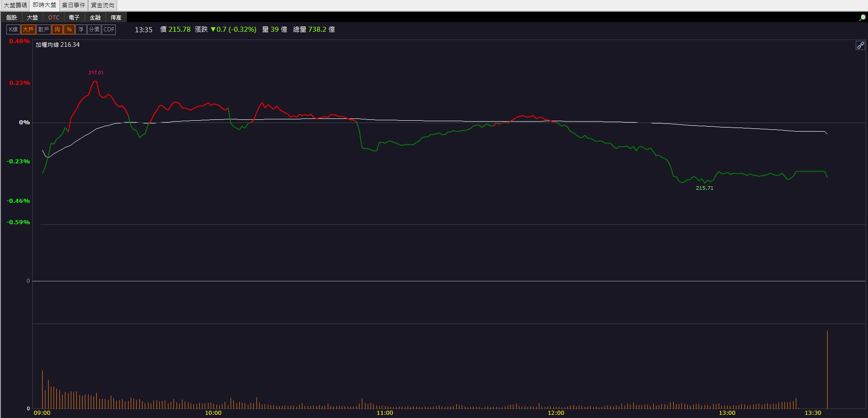Viewport: 868px width, 418px height.
Task: Select the 個股 sub-tab
Action: [12, 18]
